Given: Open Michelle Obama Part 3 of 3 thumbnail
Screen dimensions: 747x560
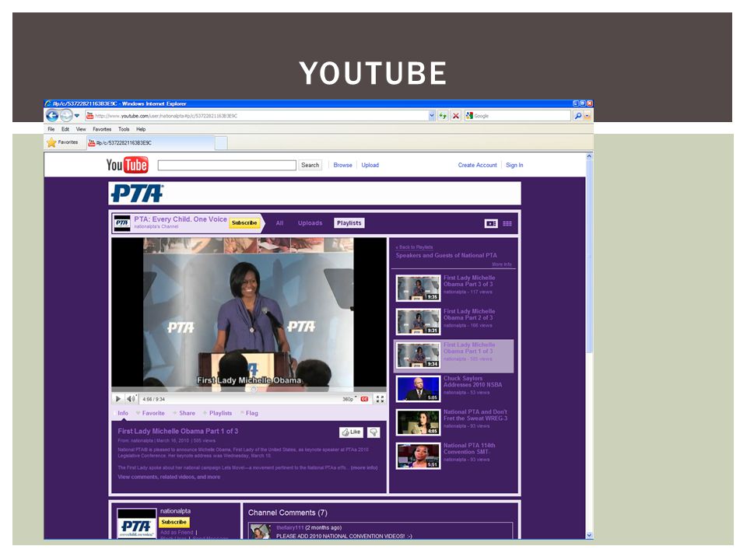Looking at the screenshot, I should tap(419, 288).
